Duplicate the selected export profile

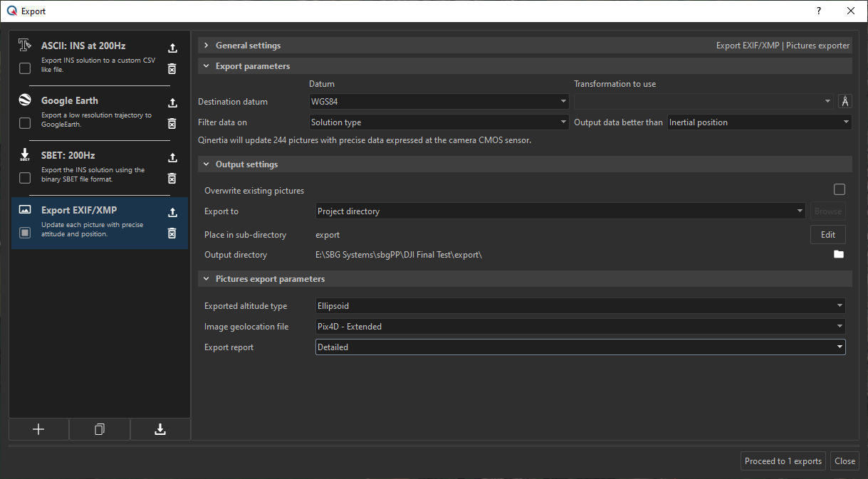[x=100, y=429]
